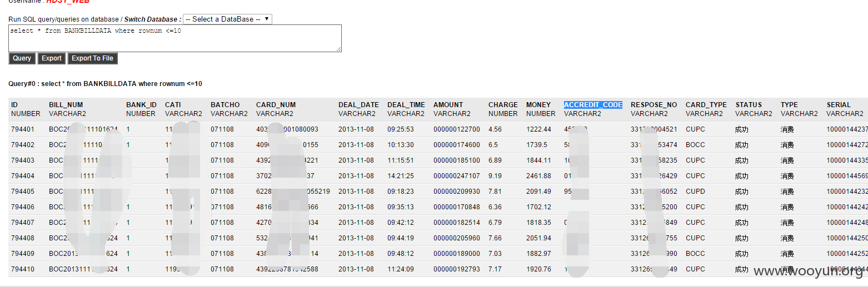Click the MONEY value 2461.88

click(538, 176)
